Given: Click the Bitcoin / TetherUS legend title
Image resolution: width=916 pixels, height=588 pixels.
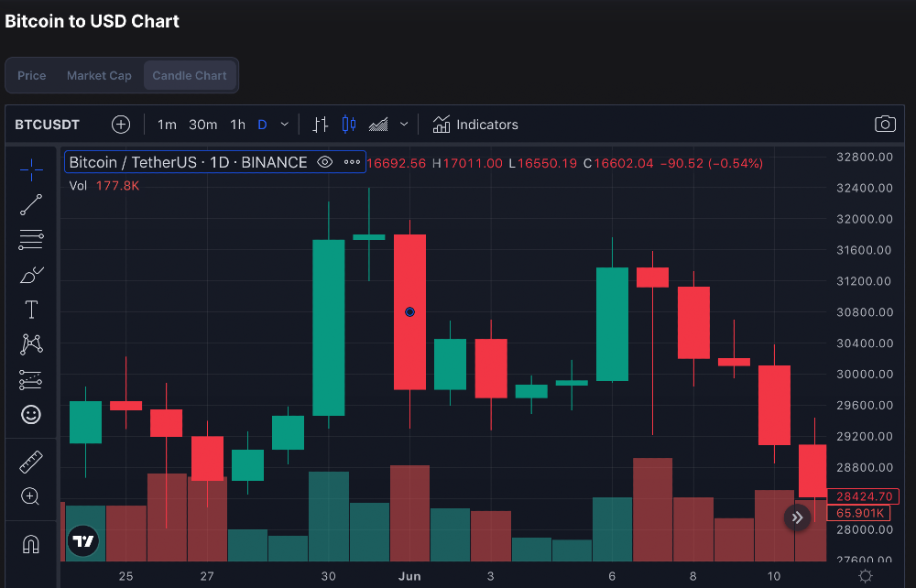Looking at the screenshot, I should click(188, 162).
